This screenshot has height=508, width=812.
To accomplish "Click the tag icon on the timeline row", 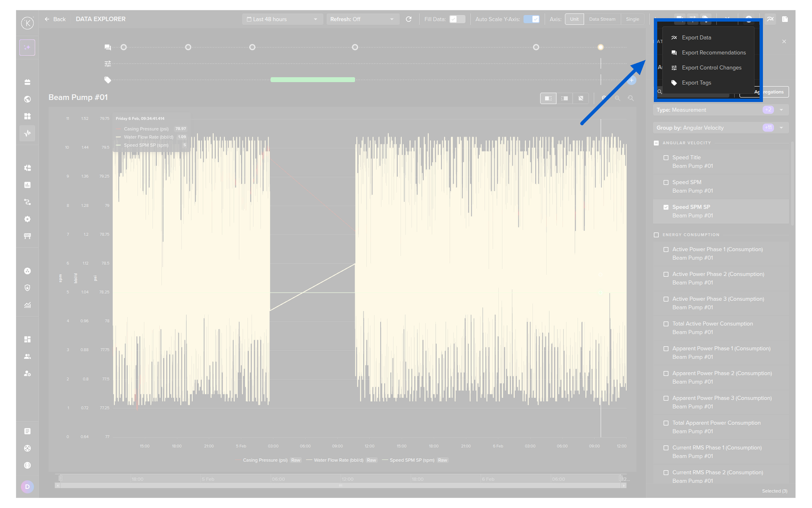I will (108, 80).
